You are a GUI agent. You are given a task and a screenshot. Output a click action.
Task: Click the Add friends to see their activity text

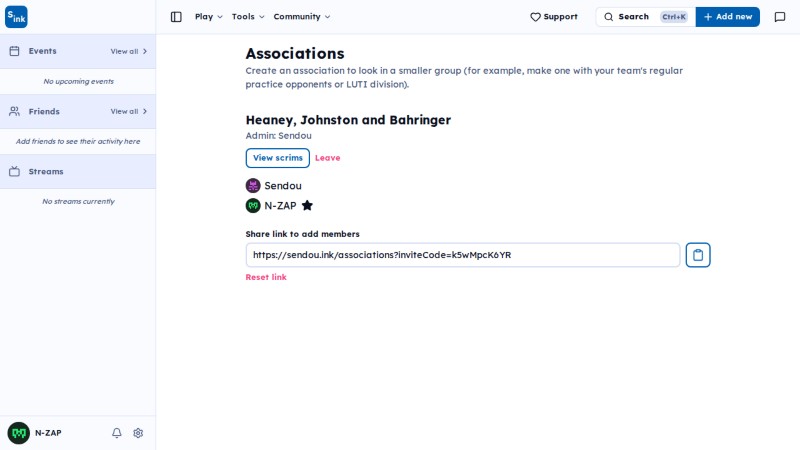click(78, 141)
